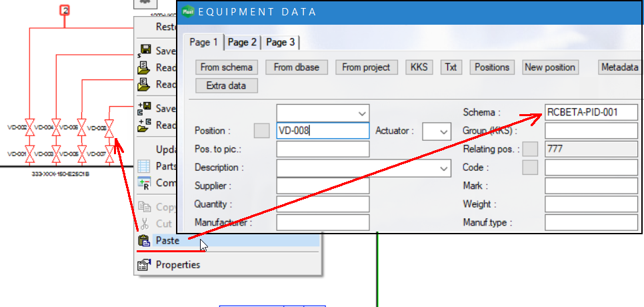Switch to the Page 3 tab
The image size is (644, 307).
pos(280,42)
